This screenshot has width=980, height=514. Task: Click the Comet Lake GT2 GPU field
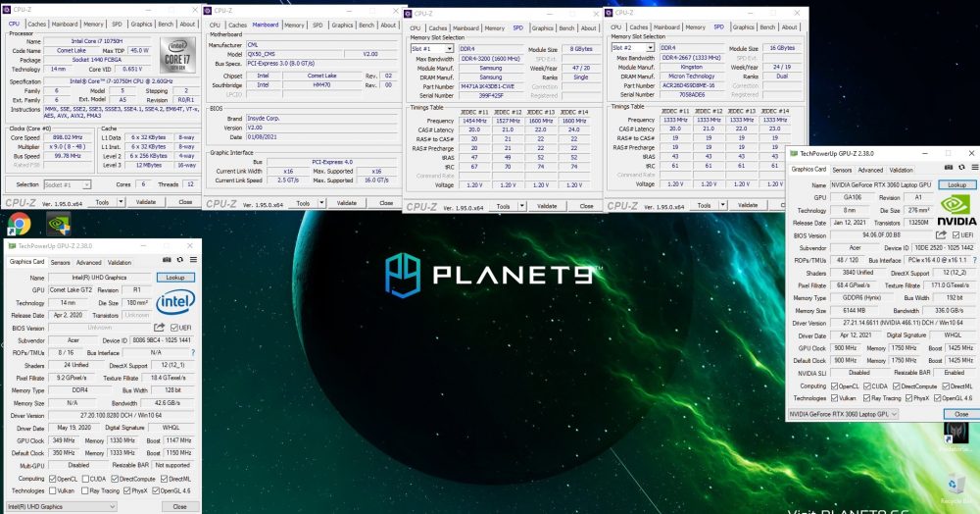(x=71, y=289)
